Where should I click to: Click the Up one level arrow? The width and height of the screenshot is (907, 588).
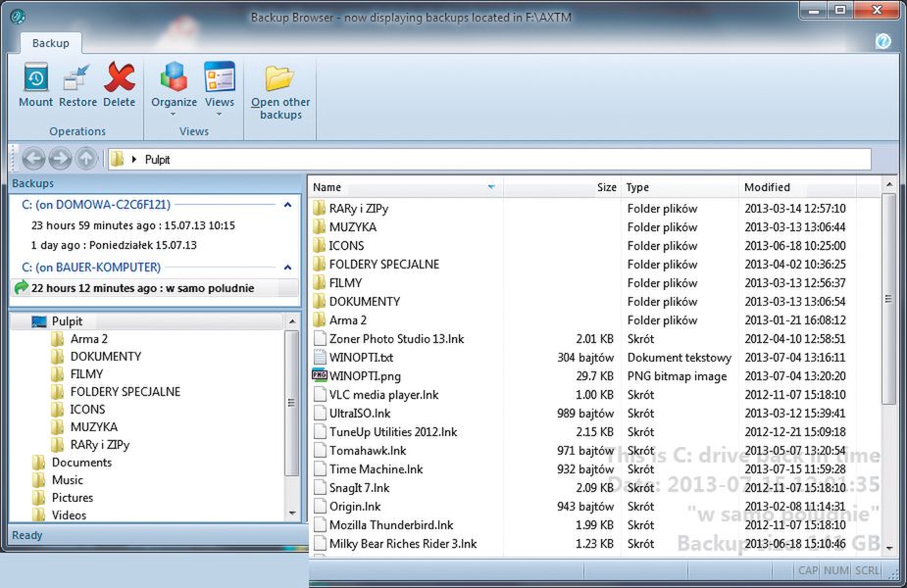(86, 159)
